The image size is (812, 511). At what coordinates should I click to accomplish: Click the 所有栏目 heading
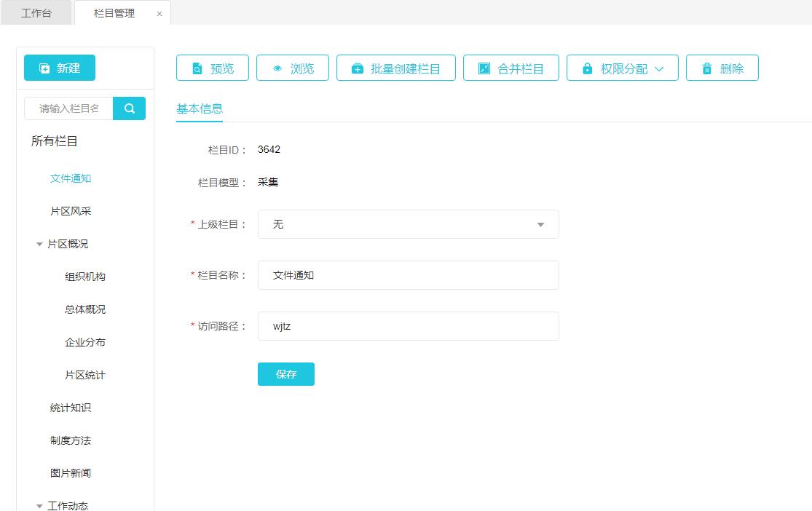point(55,140)
